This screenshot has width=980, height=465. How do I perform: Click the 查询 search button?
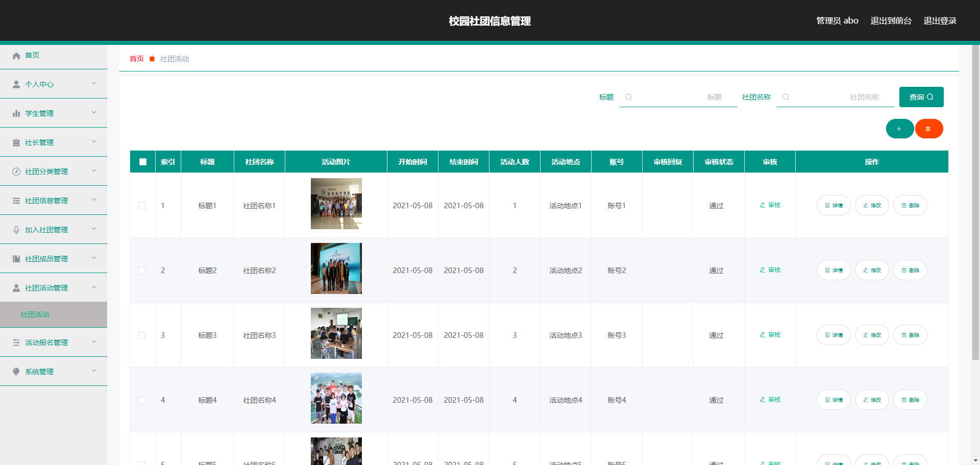921,97
